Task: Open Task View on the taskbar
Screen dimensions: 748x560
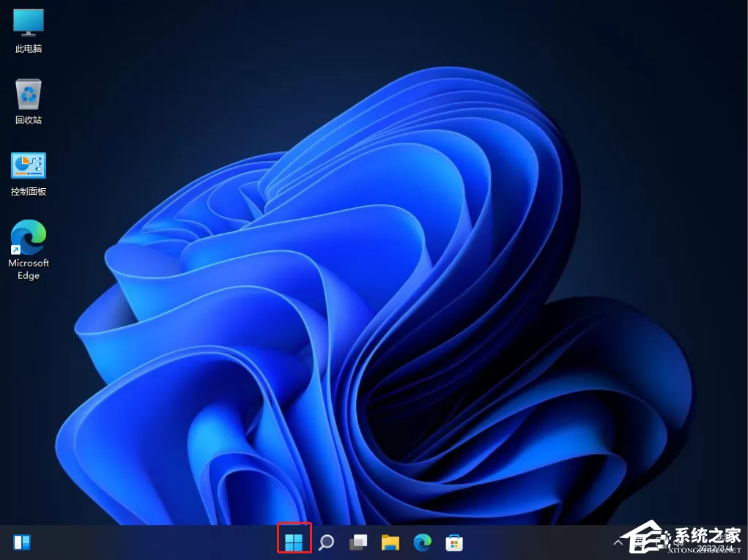Action: (x=358, y=542)
